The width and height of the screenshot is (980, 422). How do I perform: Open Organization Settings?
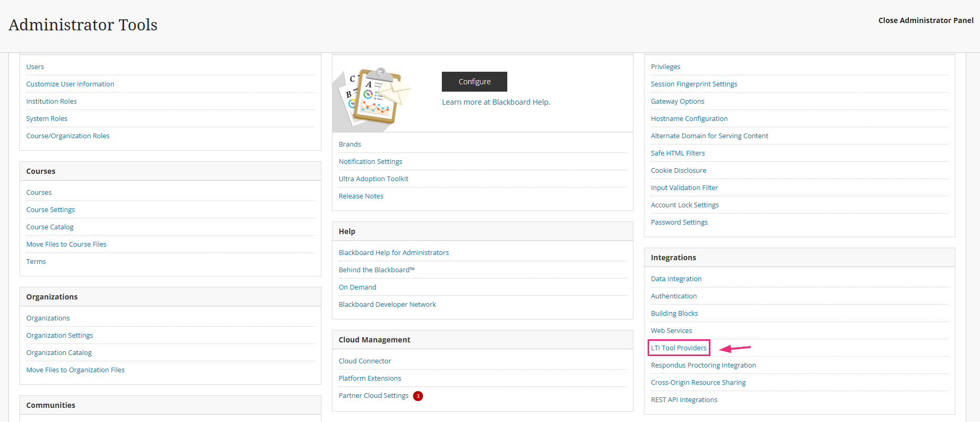point(60,336)
